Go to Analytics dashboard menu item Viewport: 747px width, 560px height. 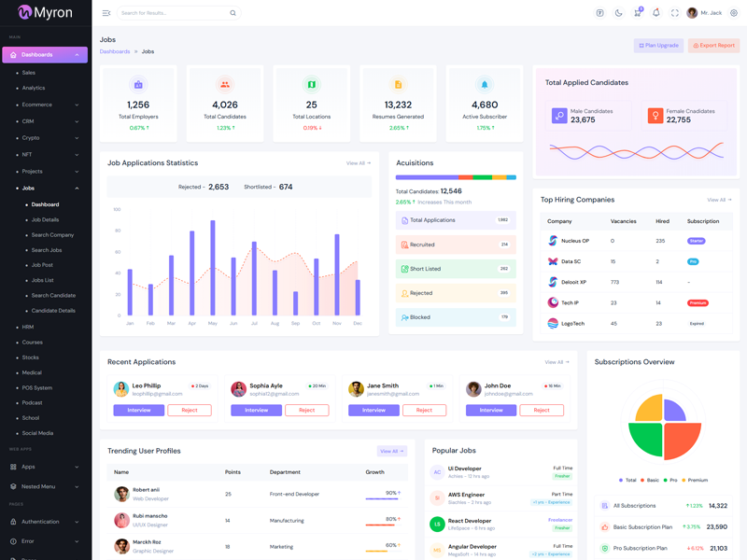click(34, 88)
